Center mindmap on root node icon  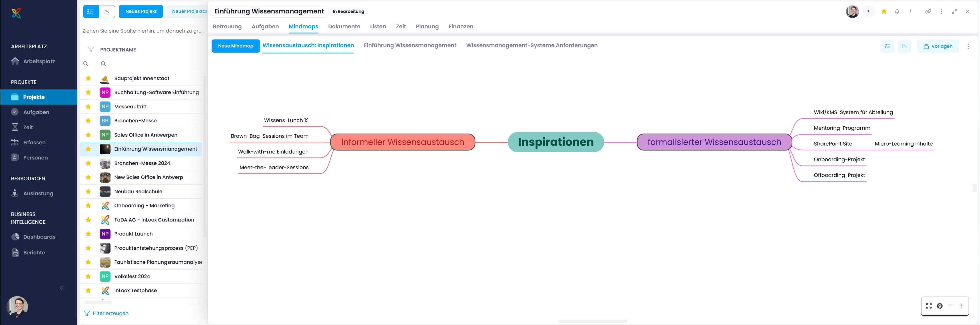(939, 306)
